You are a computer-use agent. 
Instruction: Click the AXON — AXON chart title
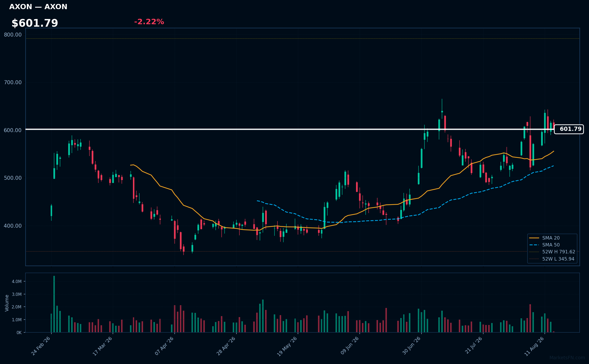pos(38,7)
